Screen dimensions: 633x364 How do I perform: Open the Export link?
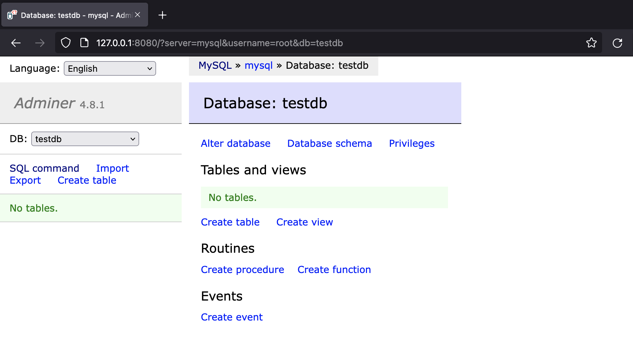tap(25, 180)
